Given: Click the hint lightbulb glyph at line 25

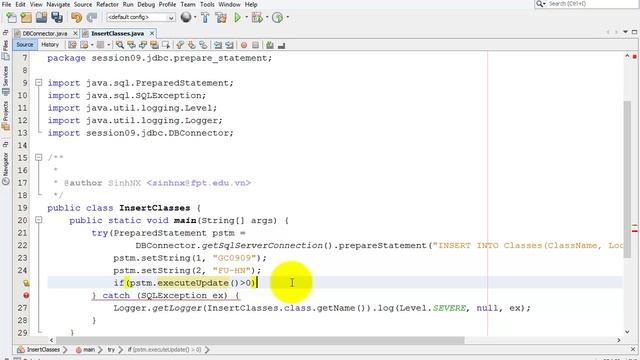Looking at the screenshot, I should pyautogui.click(x=26, y=283).
